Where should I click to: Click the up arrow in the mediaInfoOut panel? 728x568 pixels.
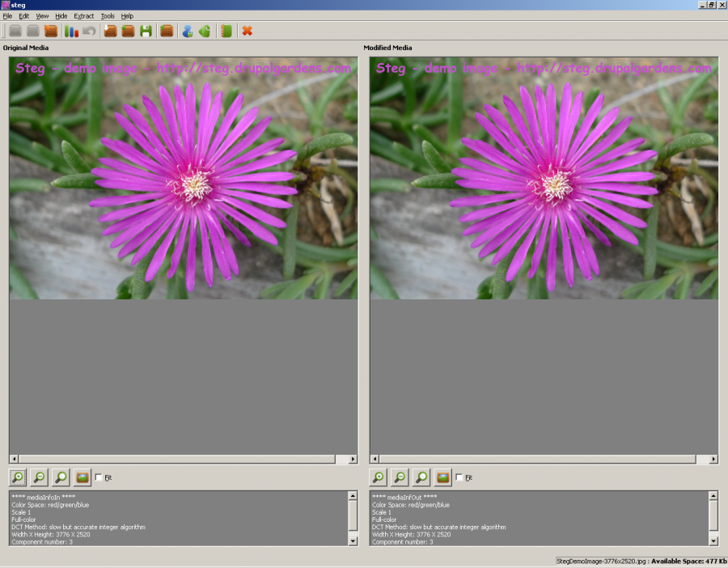(x=713, y=496)
